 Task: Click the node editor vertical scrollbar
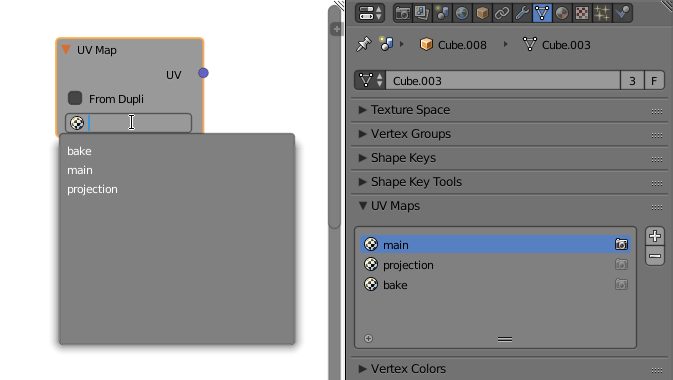[335, 117]
